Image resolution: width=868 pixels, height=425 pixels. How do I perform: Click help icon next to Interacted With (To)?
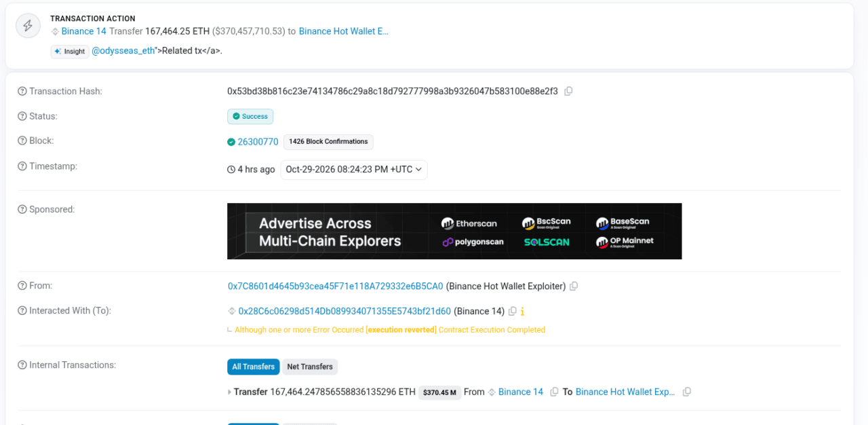click(22, 310)
